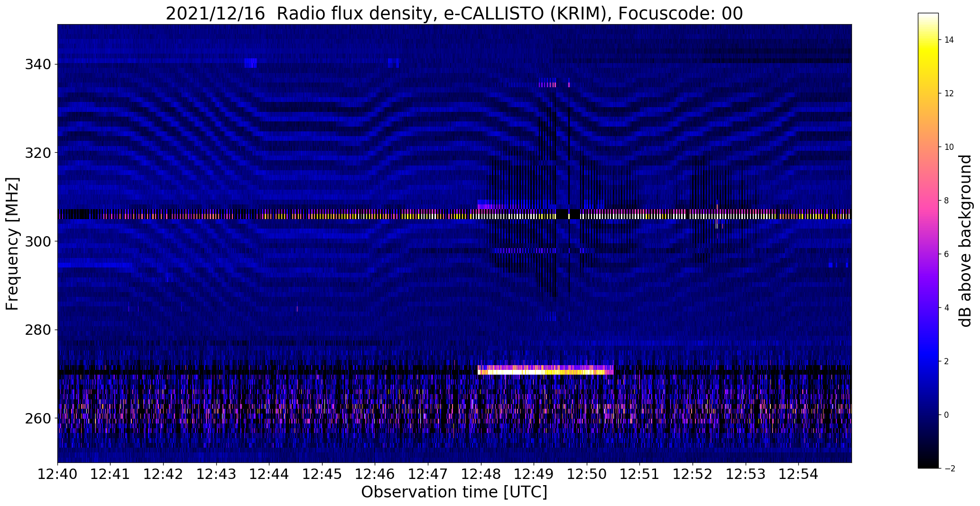The height and width of the screenshot is (506, 980).
Task: Click the 'Frequency [MHz]' axis label
Action: click(x=12, y=244)
